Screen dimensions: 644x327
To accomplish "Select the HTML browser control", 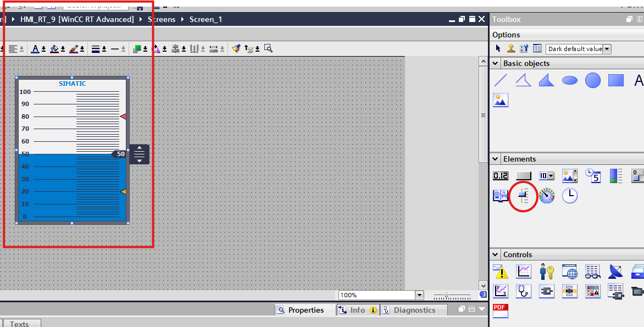I will pos(570,271).
